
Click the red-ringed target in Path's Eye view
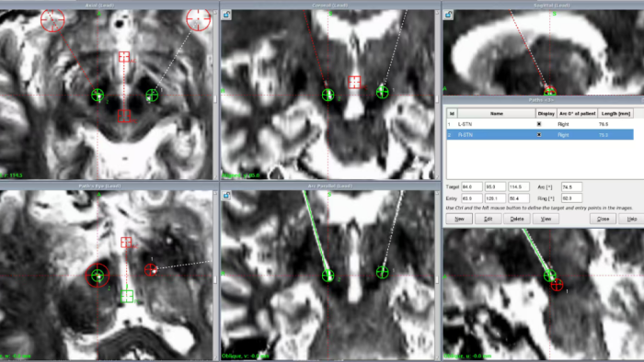98,275
